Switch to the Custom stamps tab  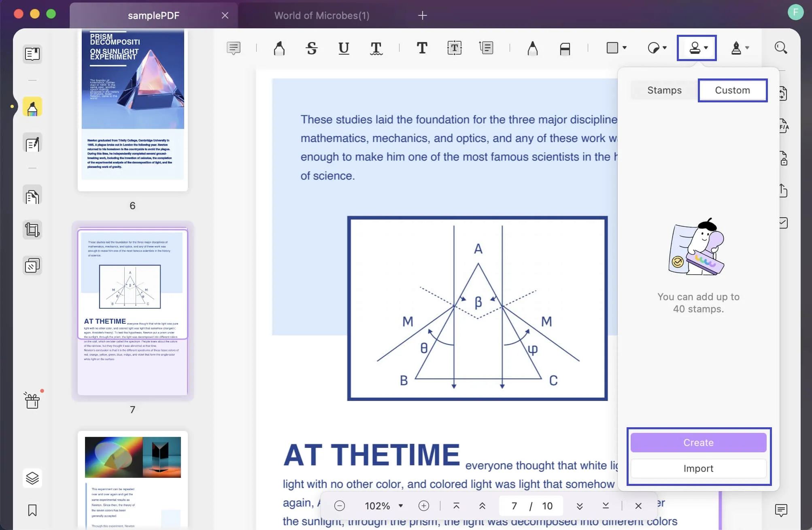click(x=732, y=90)
